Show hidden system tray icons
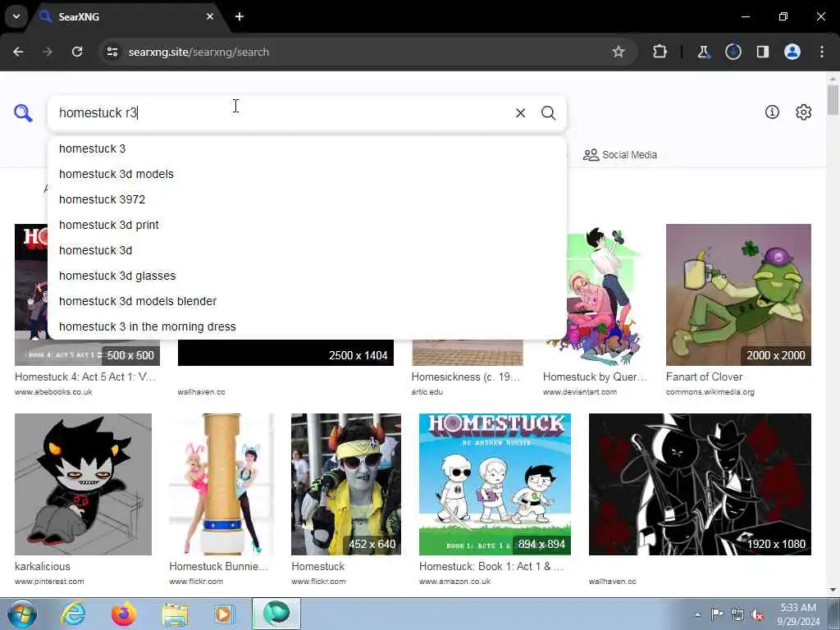 pos(697,614)
